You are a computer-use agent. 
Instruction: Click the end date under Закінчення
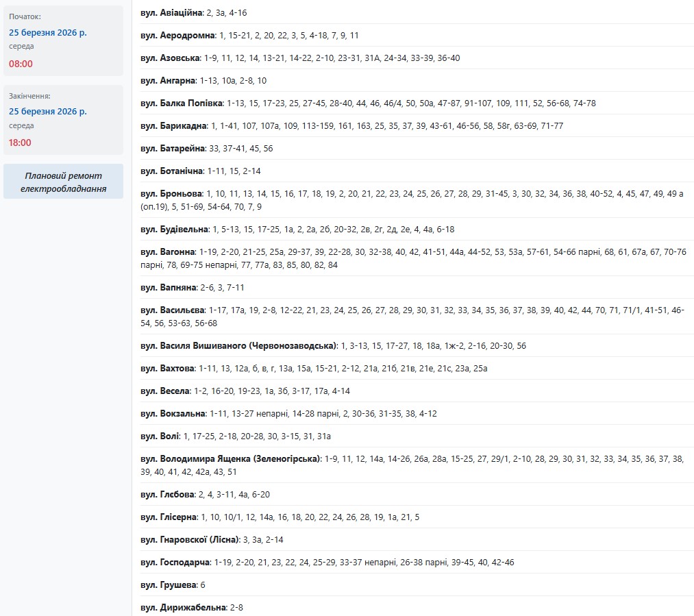click(x=48, y=111)
